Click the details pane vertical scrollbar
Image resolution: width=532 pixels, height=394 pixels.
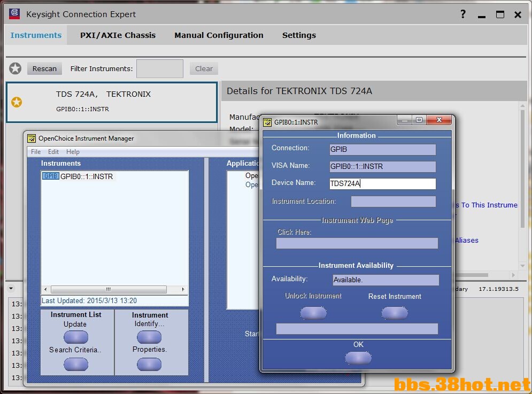tap(522, 168)
